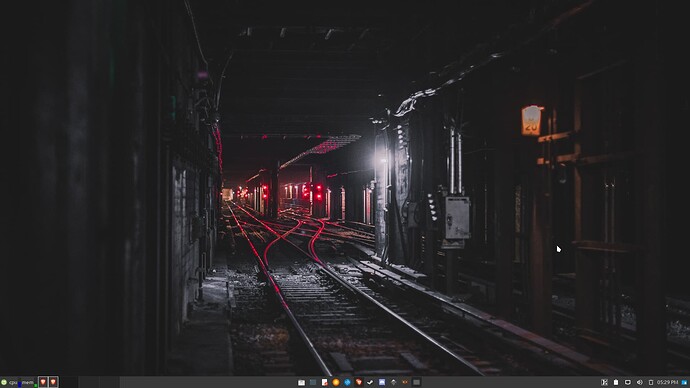Activate second Brave window button on left panel
The image size is (690, 388).
53,382
